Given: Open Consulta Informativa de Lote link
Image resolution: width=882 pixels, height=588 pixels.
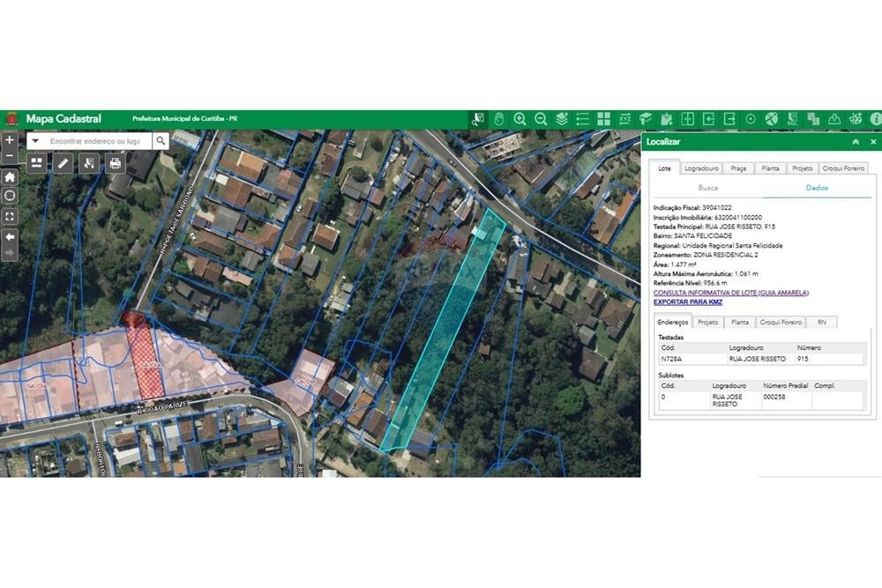Looking at the screenshot, I should coord(730,293).
